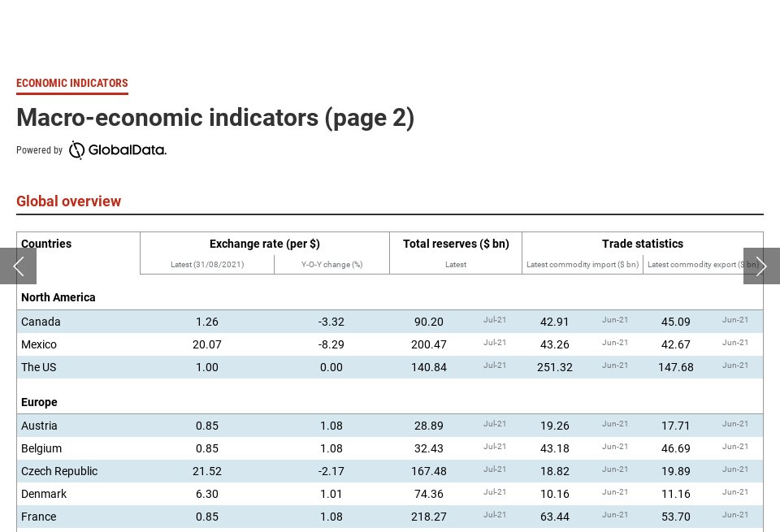Image resolution: width=780 pixels, height=532 pixels.
Task: Click the GlobalData logo
Action: point(117,150)
